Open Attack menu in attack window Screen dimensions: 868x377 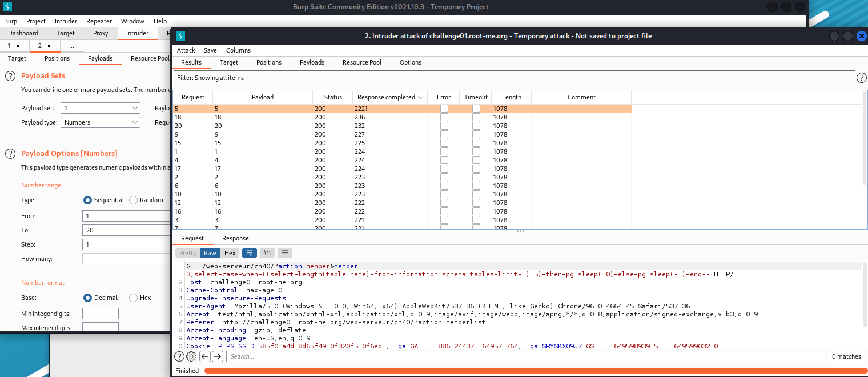(186, 50)
